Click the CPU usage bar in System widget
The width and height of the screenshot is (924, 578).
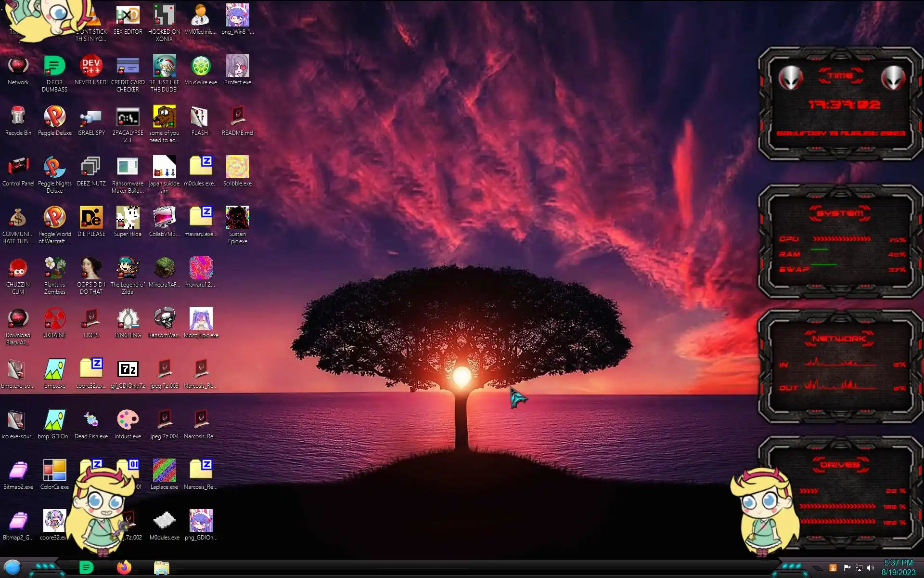[841, 239]
